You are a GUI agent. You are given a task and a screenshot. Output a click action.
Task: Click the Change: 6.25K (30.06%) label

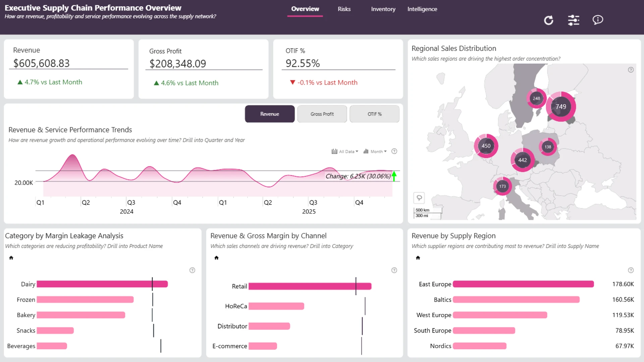[358, 176]
